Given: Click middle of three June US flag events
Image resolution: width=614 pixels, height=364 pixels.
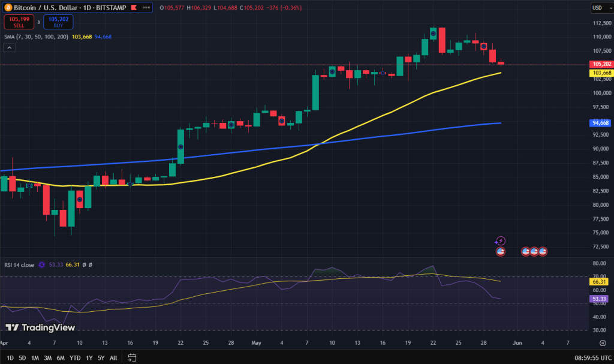Looking at the screenshot, I should pyautogui.click(x=534, y=251).
